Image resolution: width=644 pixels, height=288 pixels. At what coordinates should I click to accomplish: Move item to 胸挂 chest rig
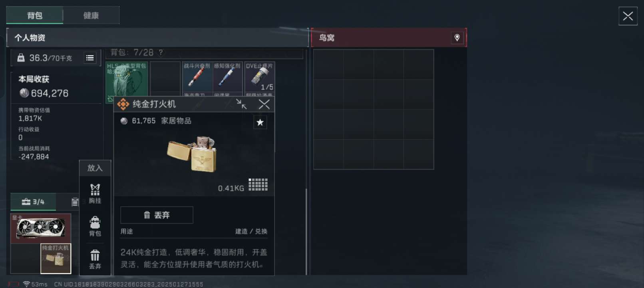tap(95, 194)
